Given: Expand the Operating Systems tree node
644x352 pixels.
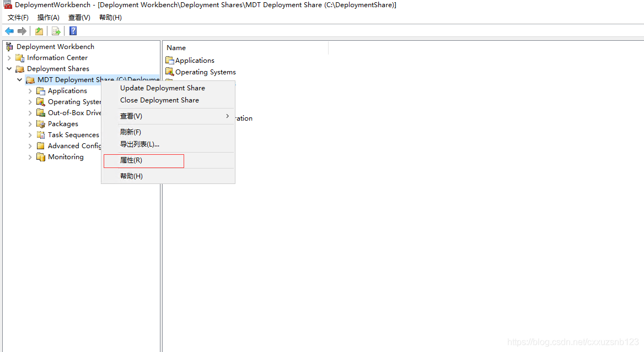Looking at the screenshot, I should click(30, 102).
